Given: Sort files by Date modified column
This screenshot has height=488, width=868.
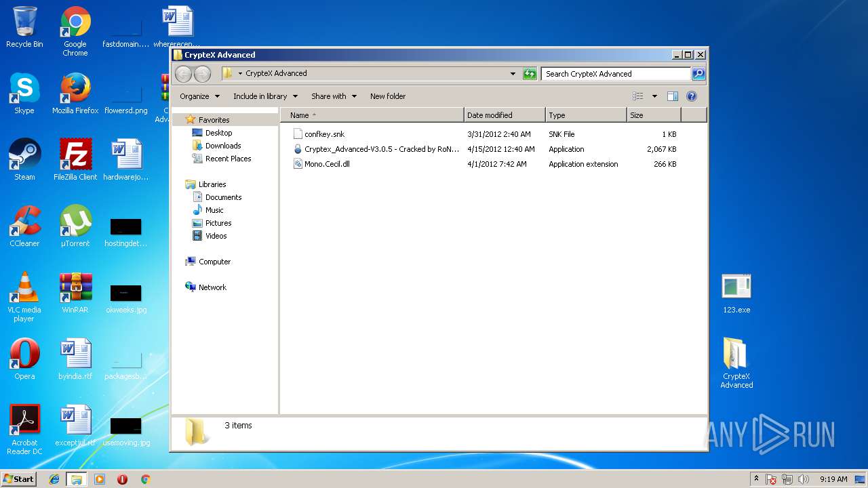Looking at the screenshot, I should click(x=505, y=115).
